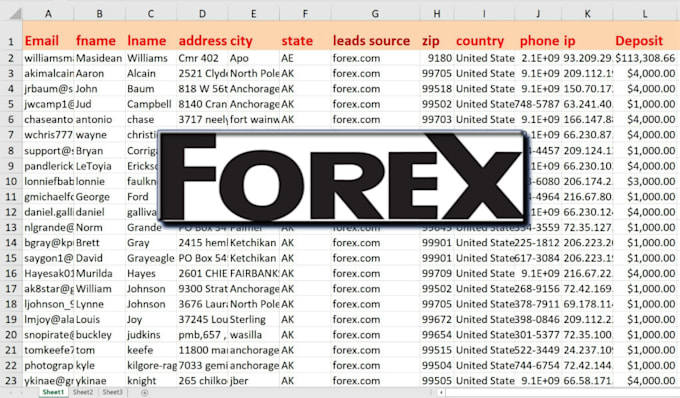Click the 'fname' header cell
Screen dimensions: 680x398
pos(99,36)
